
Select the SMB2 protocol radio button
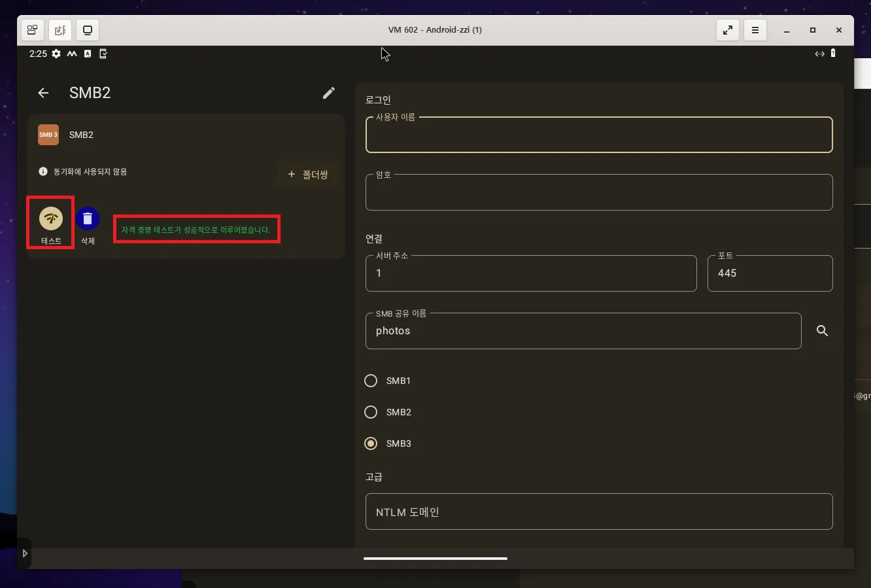(371, 412)
